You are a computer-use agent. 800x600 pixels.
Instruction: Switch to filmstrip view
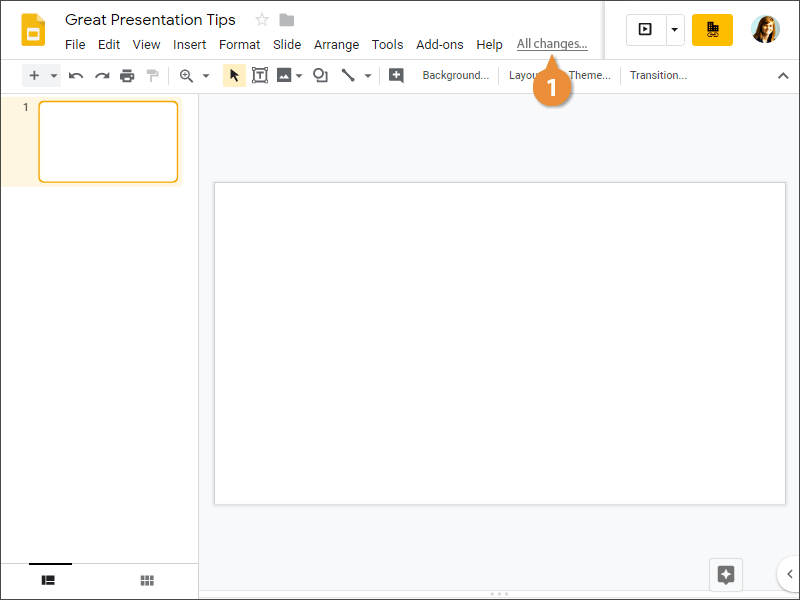click(48, 580)
